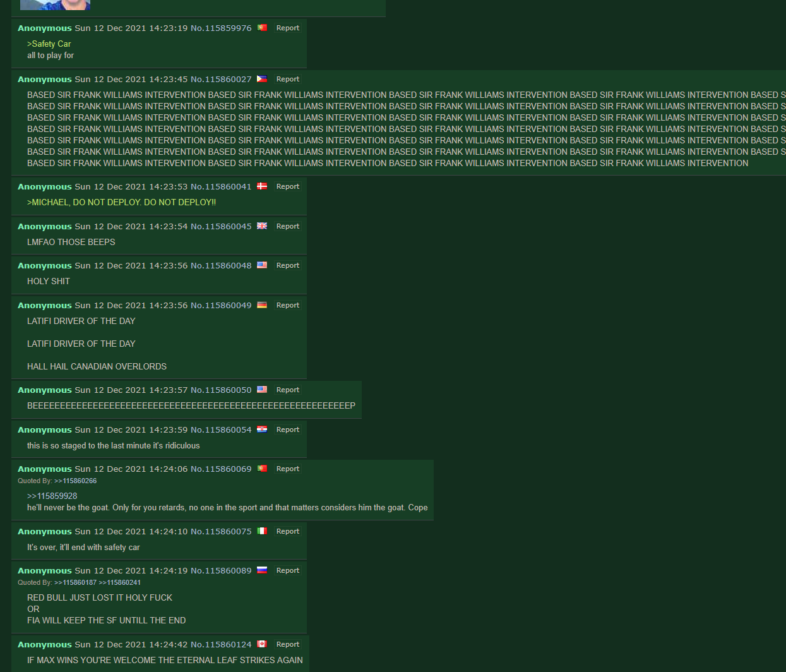Click the greentext '>Safety Car'
This screenshot has height=672, width=786.
click(49, 44)
